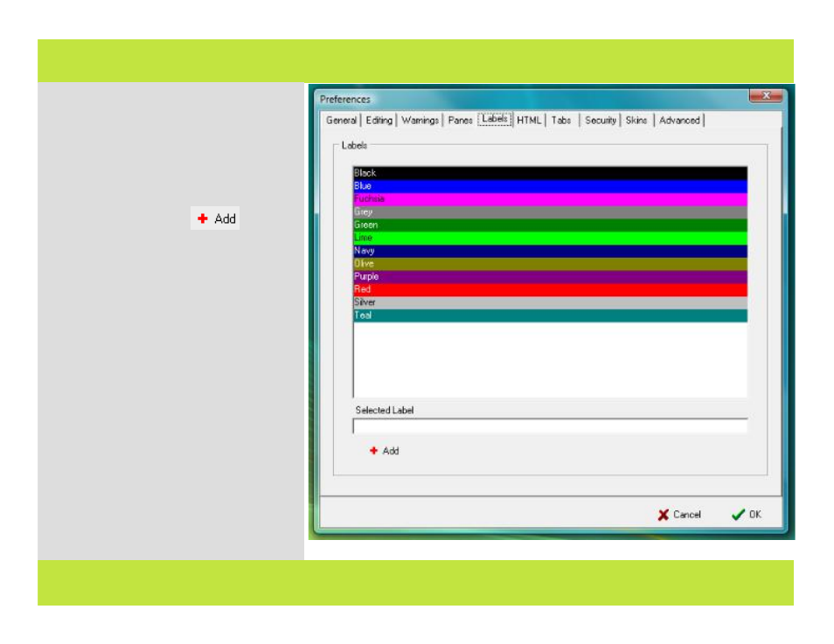Select the Purple label row
Viewport: 834px width, 644px height.
[x=550, y=276]
